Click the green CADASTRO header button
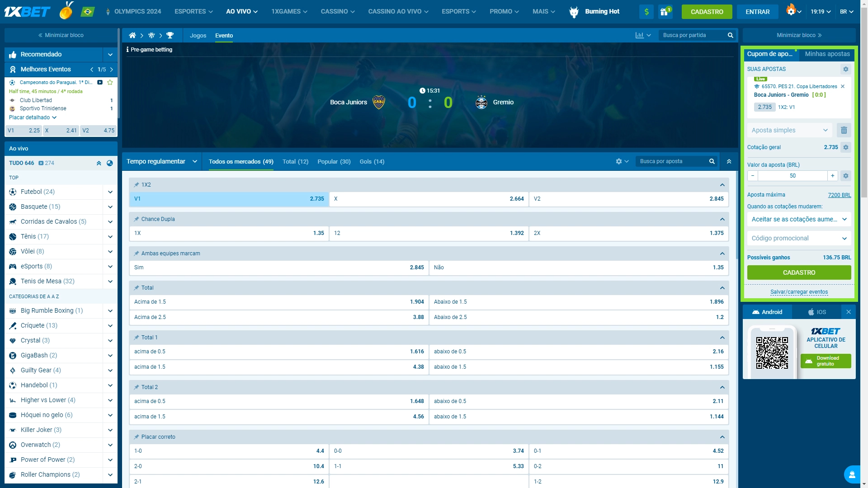Screen dimensions: 868x488 [707, 12]
